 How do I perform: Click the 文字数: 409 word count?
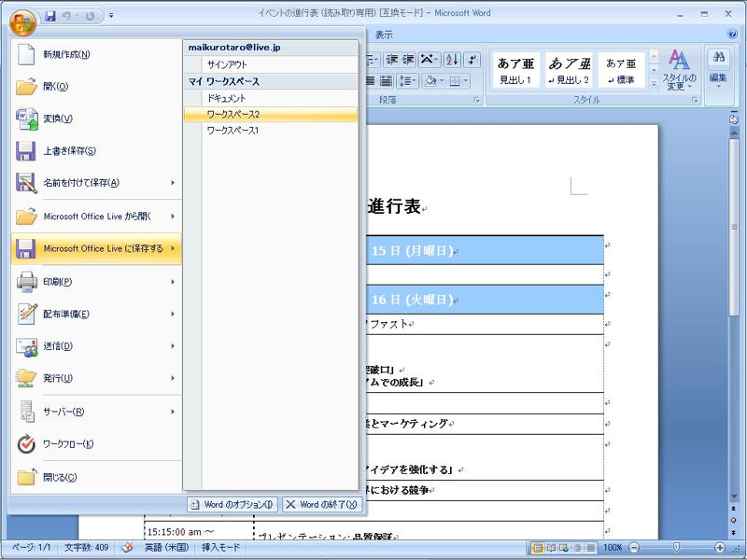coord(86,548)
